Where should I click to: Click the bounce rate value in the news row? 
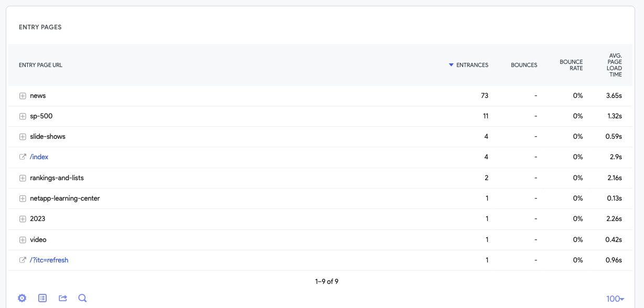[578, 96]
